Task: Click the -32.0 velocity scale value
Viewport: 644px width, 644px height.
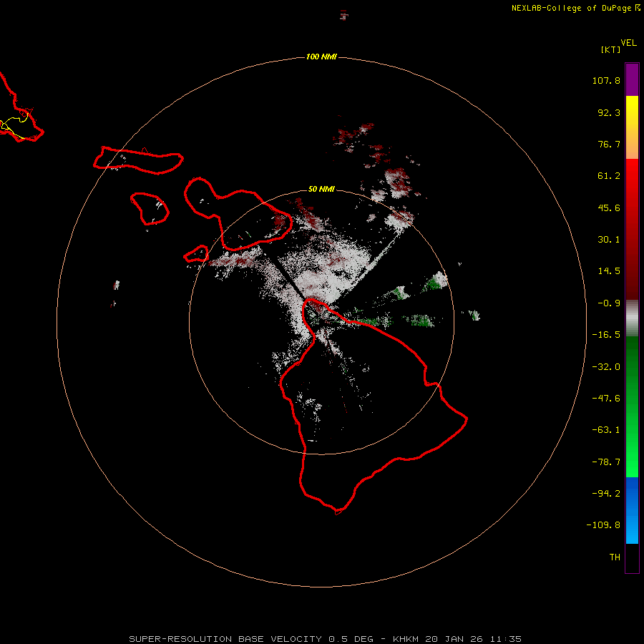Action: (606, 367)
